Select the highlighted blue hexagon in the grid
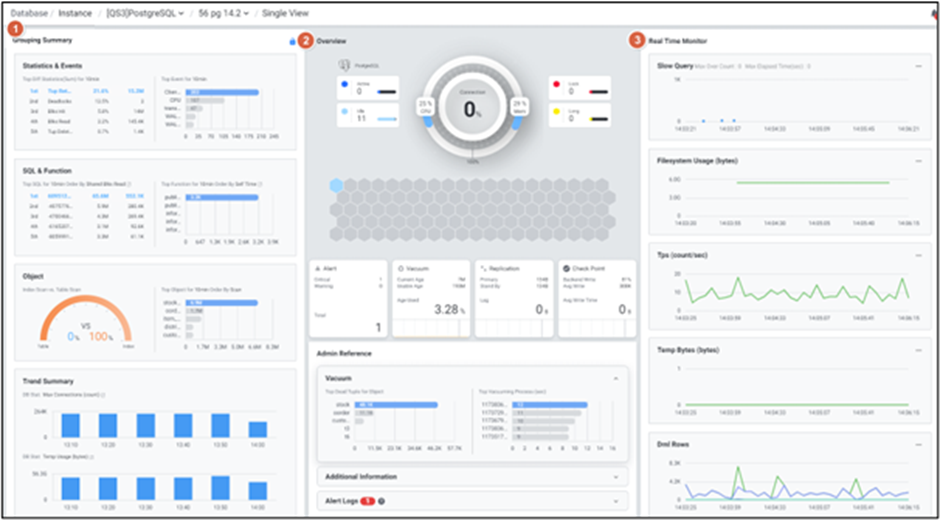 (x=336, y=185)
